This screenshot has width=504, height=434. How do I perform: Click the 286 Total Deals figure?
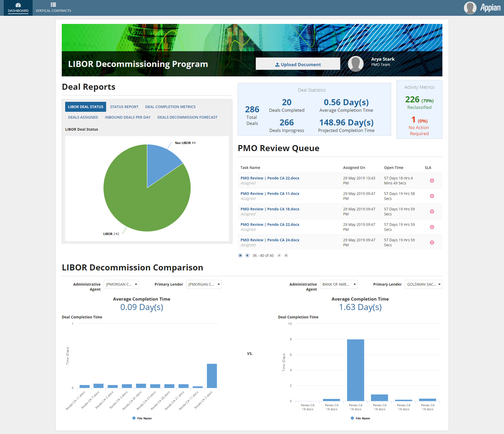click(252, 115)
